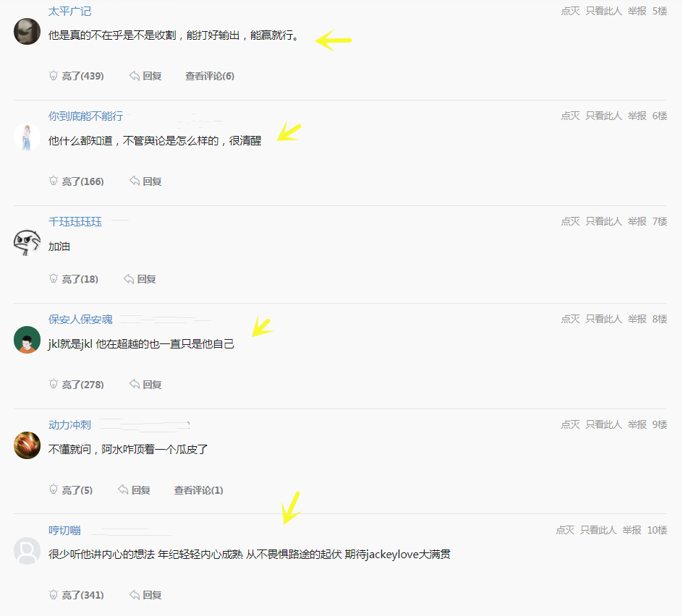Click lightbulb icon showing 341 likes
Image resolution: width=683 pixels, height=616 pixels.
point(53,594)
